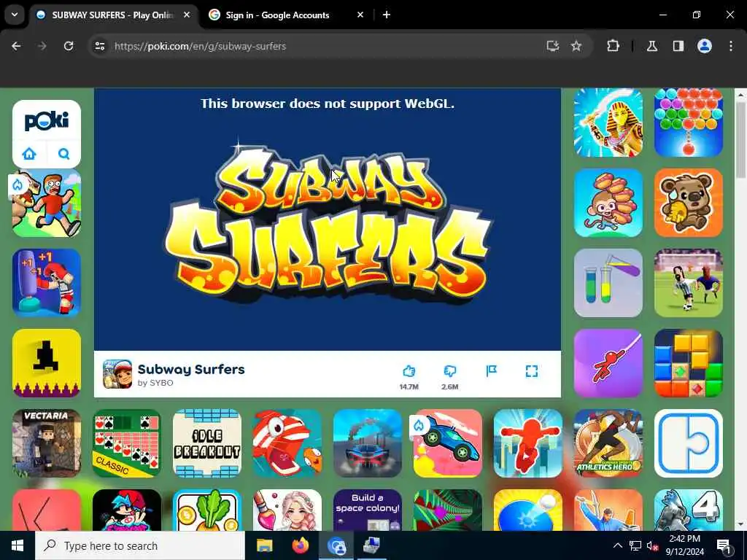Screen dimensions: 747x560
Task: Open the blue buggy on pink game
Action: pos(448,443)
